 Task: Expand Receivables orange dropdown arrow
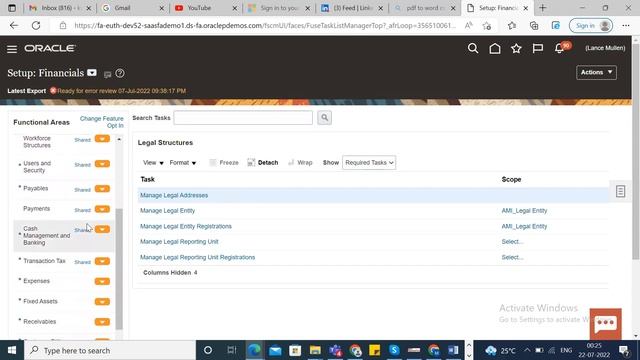(102, 322)
